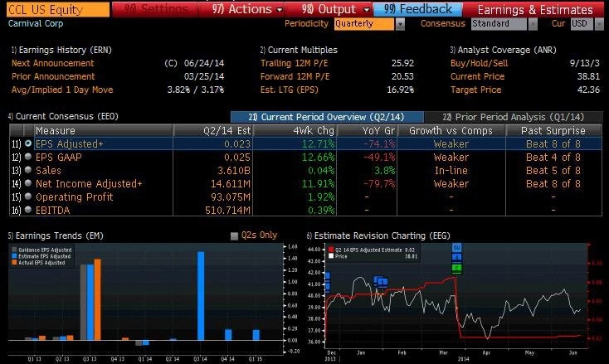Click the orange Actual EPS Adjusted legend swatch
Viewport: 609px width, 364px height.
pos(14,262)
